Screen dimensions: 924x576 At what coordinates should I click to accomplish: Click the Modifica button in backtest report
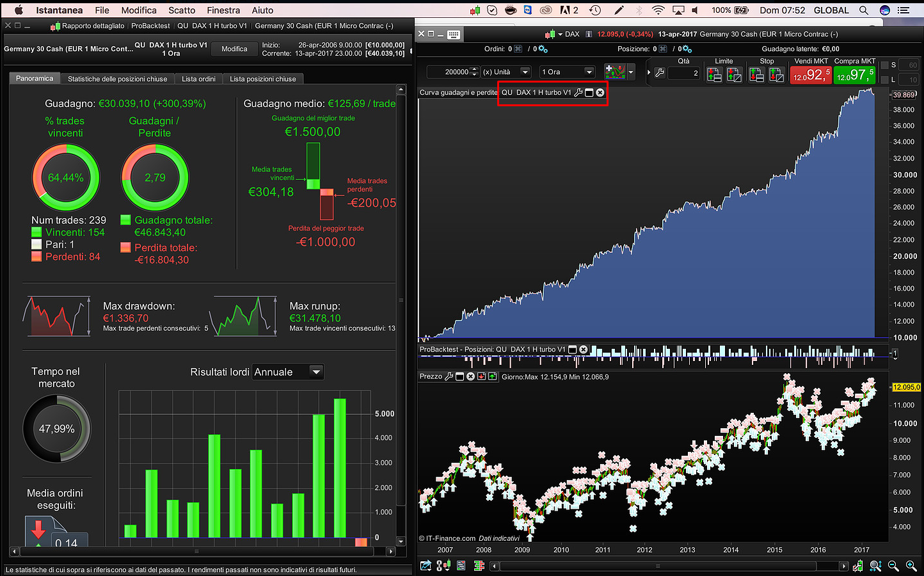pyautogui.click(x=234, y=49)
